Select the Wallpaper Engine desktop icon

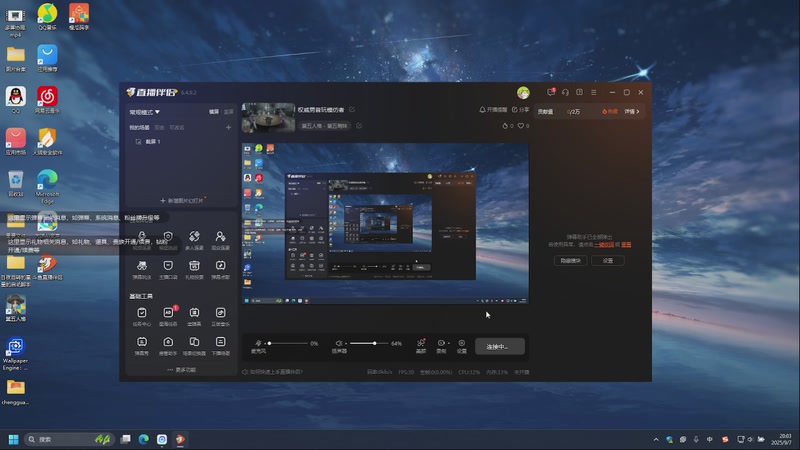[15, 354]
